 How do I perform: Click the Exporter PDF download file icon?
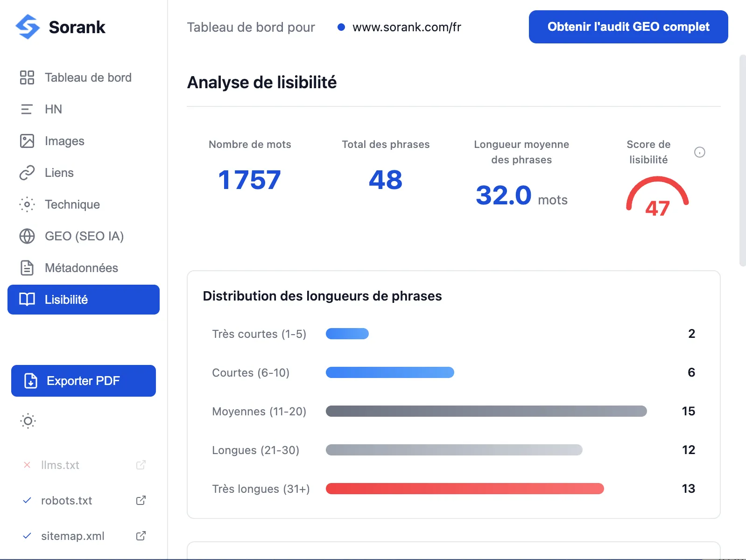31,381
